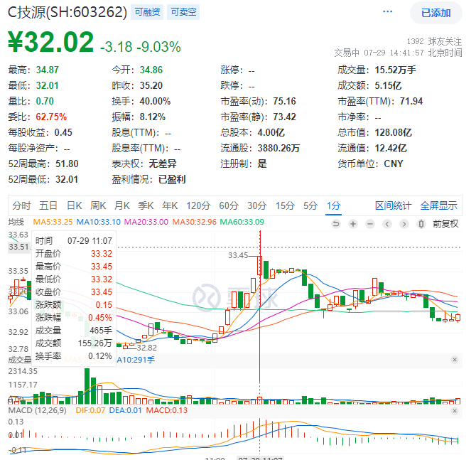The image size is (476, 460).
Task: Click the 流通股 value 3880.26万
Action: tap(278, 149)
